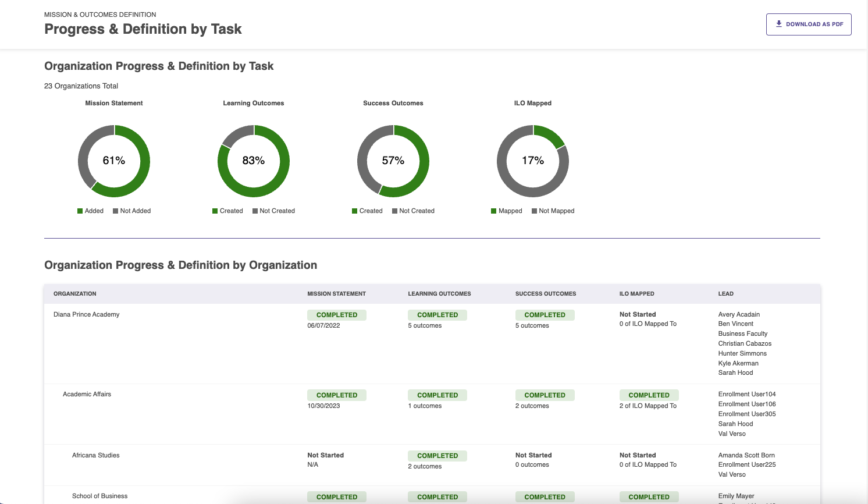Toggle the gray Not Mapped legend swatch
This screenshot has width=868, height=504.
point(535,211)
